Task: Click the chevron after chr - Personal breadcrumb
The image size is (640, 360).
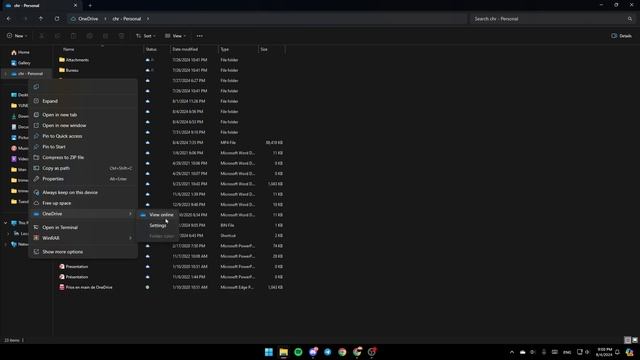Action: click(148, 19)
